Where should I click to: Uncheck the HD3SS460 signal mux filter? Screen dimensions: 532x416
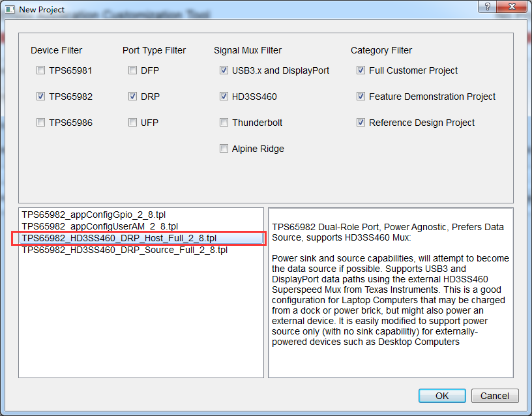(224, 97)
